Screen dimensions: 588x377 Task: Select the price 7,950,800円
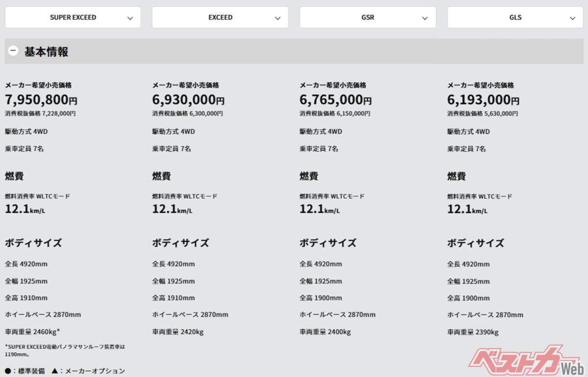pos(41,100)
